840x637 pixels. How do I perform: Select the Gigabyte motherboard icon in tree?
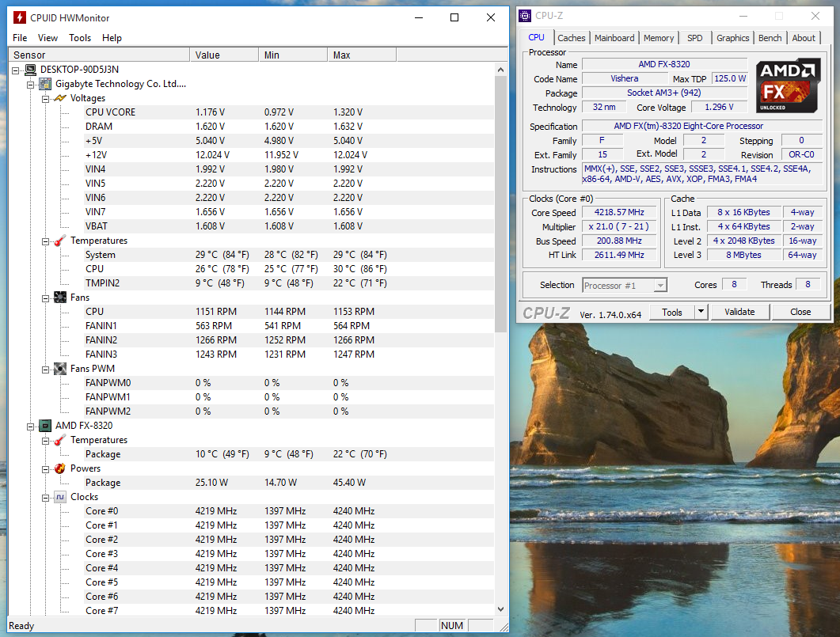[46, 84]
